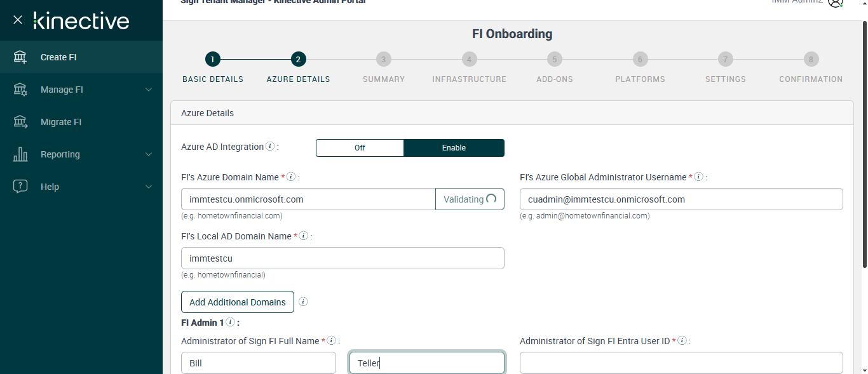Click the Azure Details panel header
The width and height of the screenshot is (868, 374).
pos(512,113)
